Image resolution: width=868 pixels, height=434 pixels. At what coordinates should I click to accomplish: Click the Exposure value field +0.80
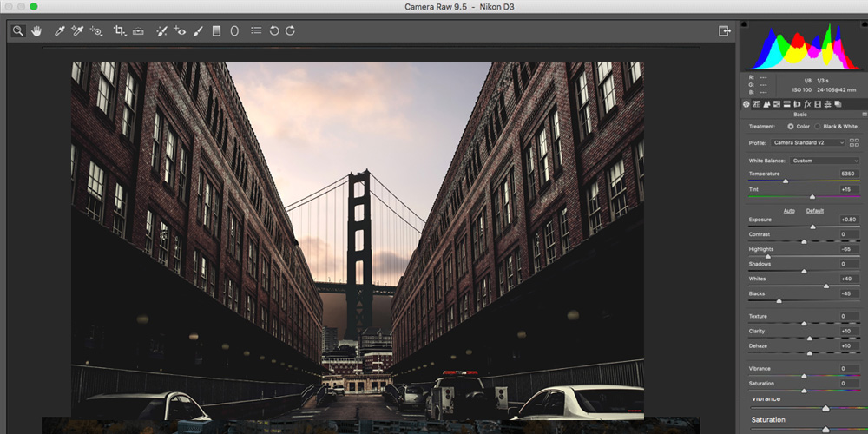tap(849, 220)
